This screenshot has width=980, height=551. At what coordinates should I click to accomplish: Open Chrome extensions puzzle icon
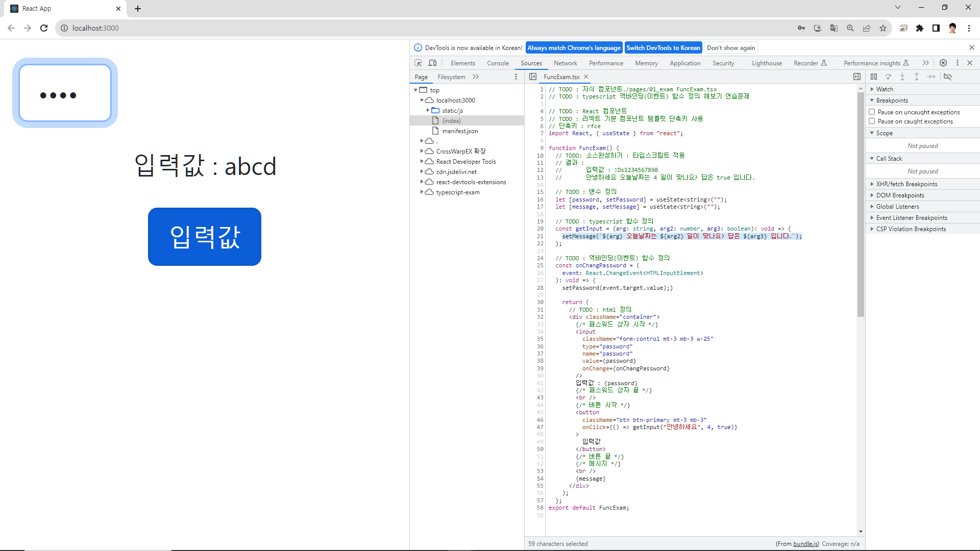920,28
